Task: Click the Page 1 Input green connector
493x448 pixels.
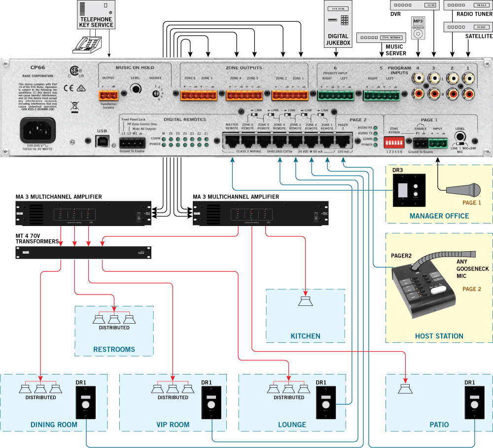Action: tap(438, 144)
